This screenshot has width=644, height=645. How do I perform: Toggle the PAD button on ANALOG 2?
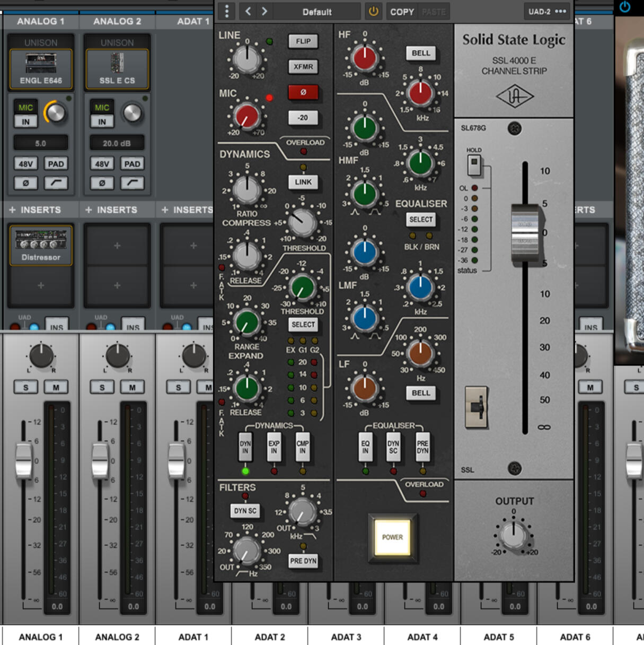[132, 164]
